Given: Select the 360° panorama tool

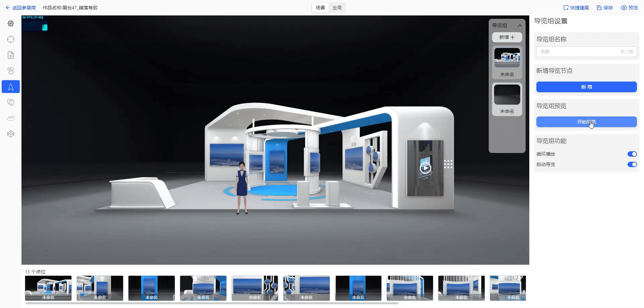Looking at the screenshot, I should tap(11, 118).
